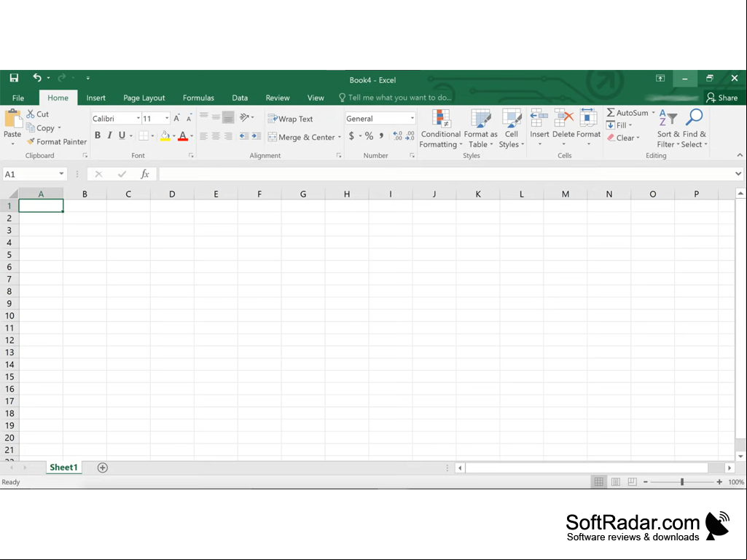Screen dimensions: 747x560
Task: Click the zoom slider handle
Action: click(682, 482)
